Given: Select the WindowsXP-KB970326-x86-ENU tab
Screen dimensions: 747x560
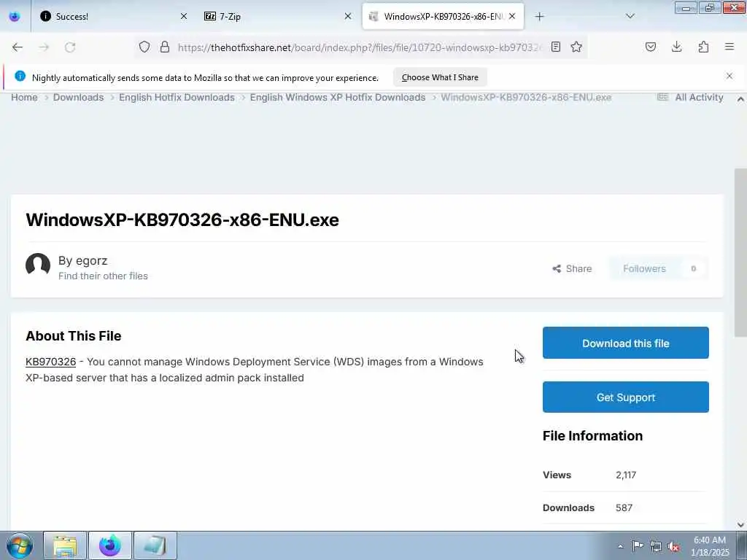Looking at the screenshot, I should click(x=443, y=16).
